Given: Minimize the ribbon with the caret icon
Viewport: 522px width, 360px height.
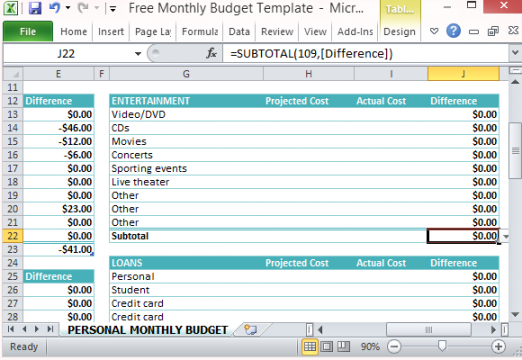Looking at the screenshot, I should pos(434,31).
